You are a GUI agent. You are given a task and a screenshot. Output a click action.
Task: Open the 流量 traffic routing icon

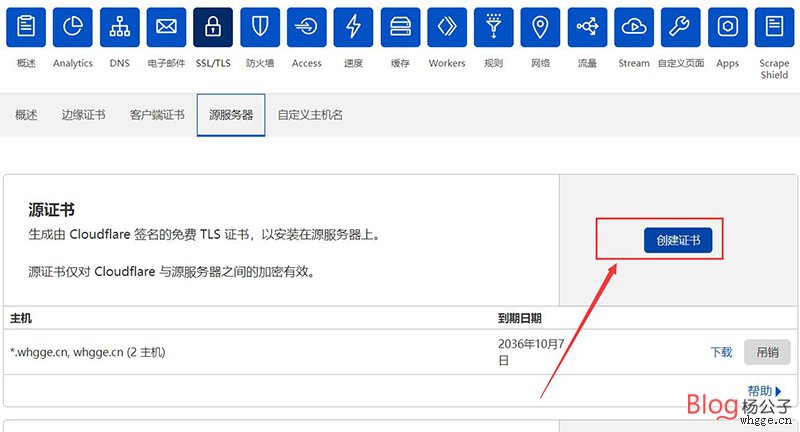587,27
